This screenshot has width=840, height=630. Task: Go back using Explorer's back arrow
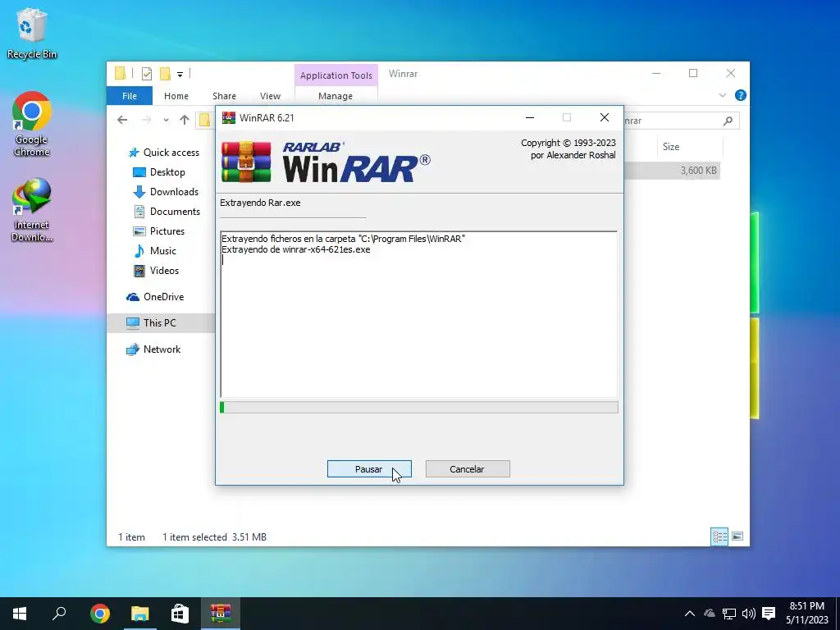[x=122, y=120]
